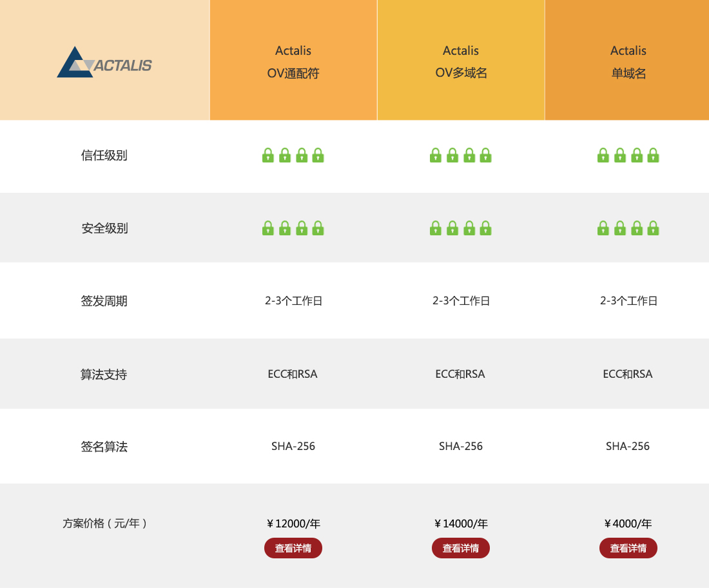
Task: Click the 信任级别 row label
Action: click(104, 155)
